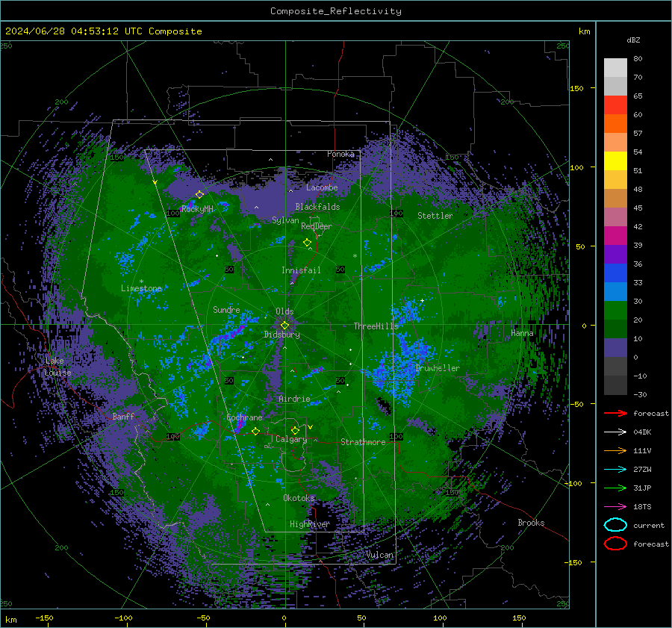This screenshot has width=672, height=628.
Task: Click the 04DK legend label
Action: 642,432
